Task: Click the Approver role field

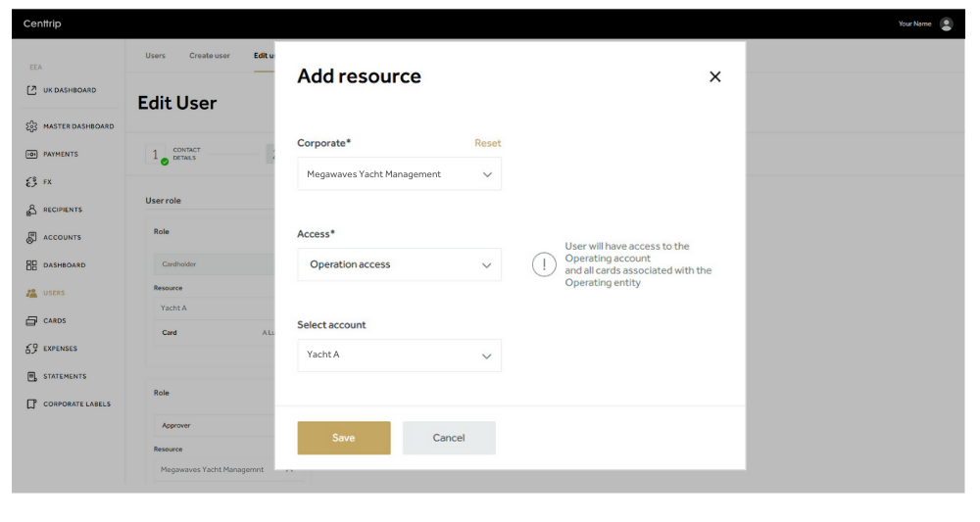Action: (x=214, y=425)
